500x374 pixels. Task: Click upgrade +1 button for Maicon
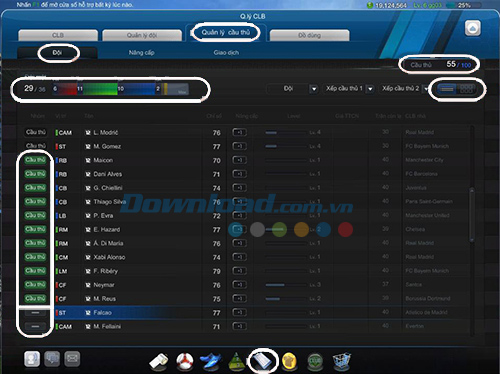tap(239, 160)
